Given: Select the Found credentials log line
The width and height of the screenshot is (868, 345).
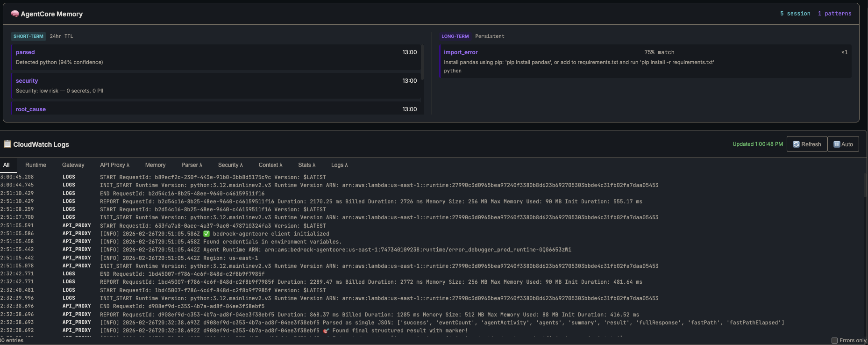Looking at the screenshot, I should [x=432, y=242].
